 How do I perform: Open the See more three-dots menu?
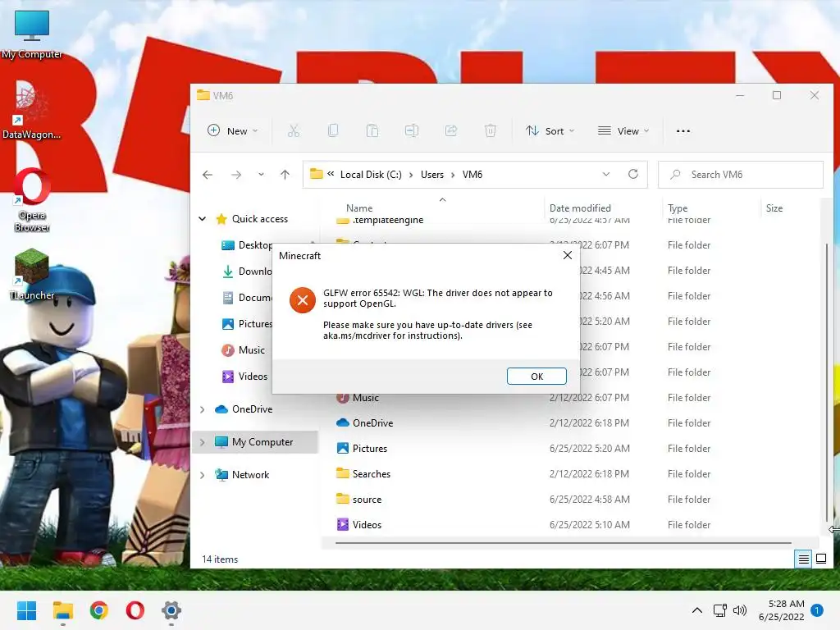(683, 130)
